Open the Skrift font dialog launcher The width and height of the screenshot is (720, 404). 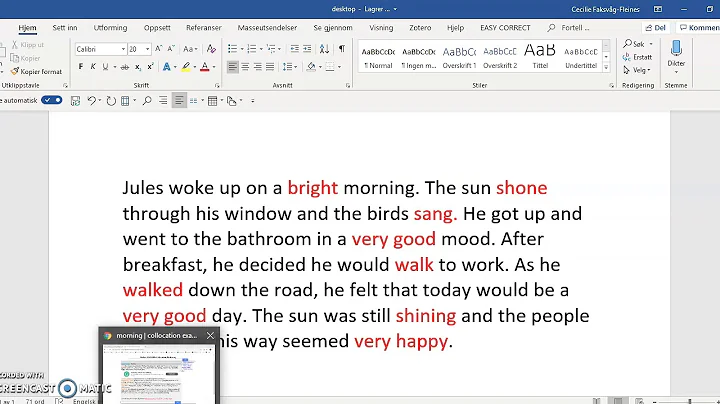click(217, 85)
